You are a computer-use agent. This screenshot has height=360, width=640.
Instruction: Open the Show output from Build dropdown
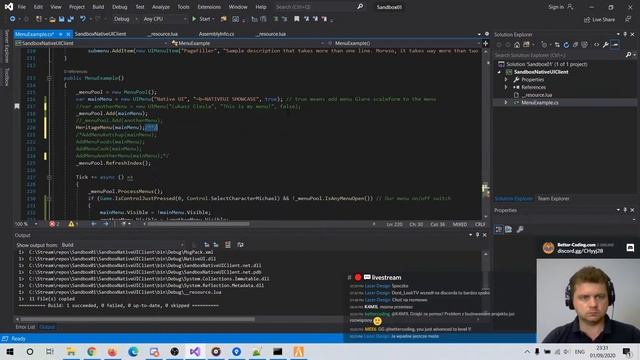[x=122, y=245]
